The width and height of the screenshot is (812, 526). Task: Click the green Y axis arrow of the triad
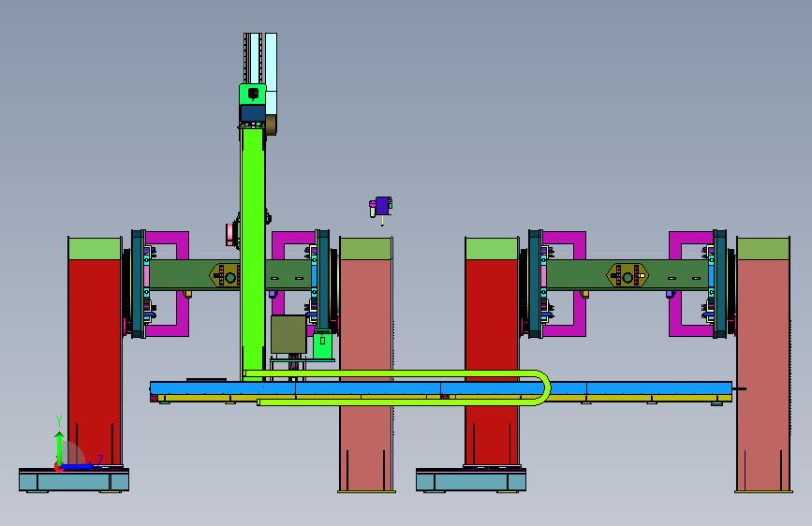pos(59,448)
